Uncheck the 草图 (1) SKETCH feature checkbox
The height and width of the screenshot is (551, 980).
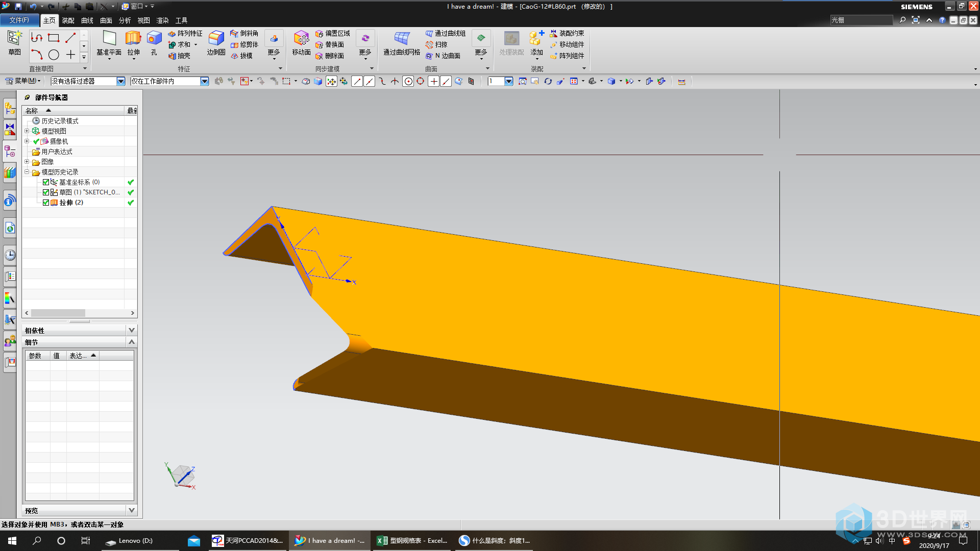[x=46, y=192]
